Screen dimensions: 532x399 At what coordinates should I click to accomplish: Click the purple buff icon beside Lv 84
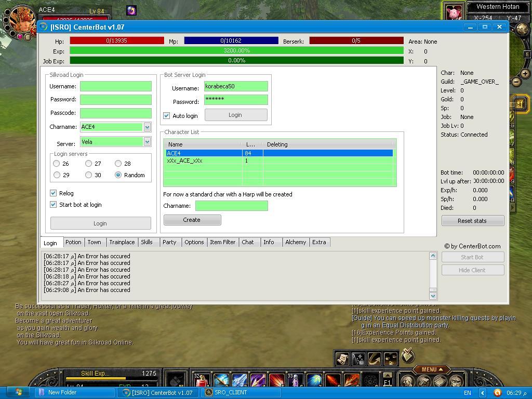click(131, 10)
